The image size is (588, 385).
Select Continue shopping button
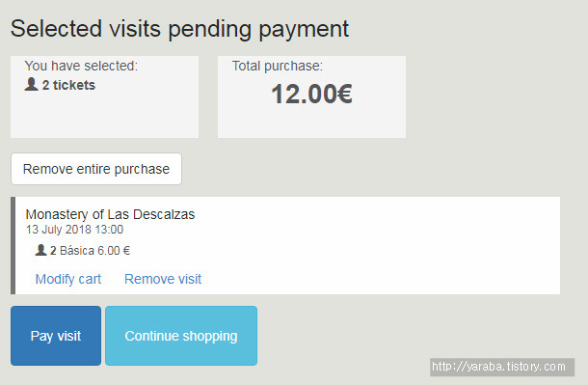[x=181, y=336]
